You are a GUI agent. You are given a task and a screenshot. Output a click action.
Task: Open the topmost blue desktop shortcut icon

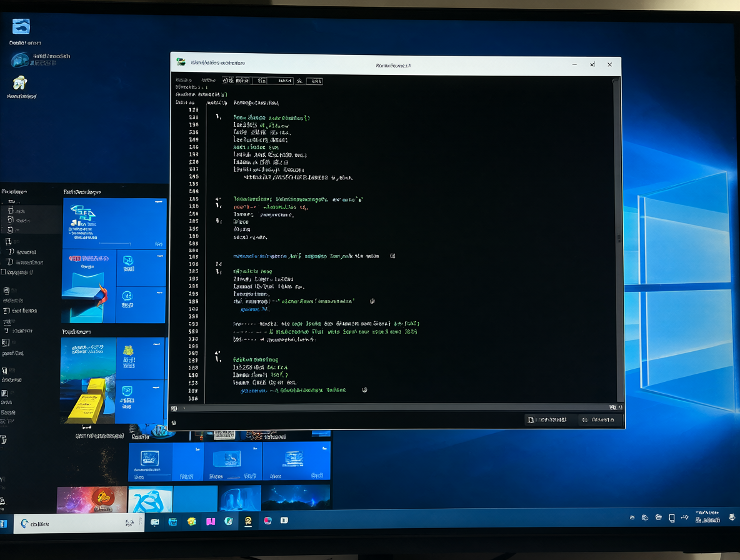pyautogui.click(x=21, y=26)
